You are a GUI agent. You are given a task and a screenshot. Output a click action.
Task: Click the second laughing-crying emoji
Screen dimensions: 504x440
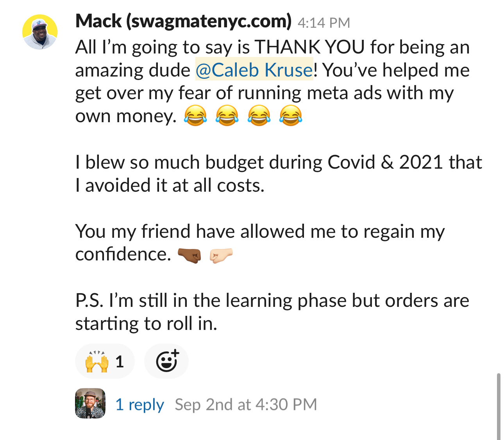point(227,116)
